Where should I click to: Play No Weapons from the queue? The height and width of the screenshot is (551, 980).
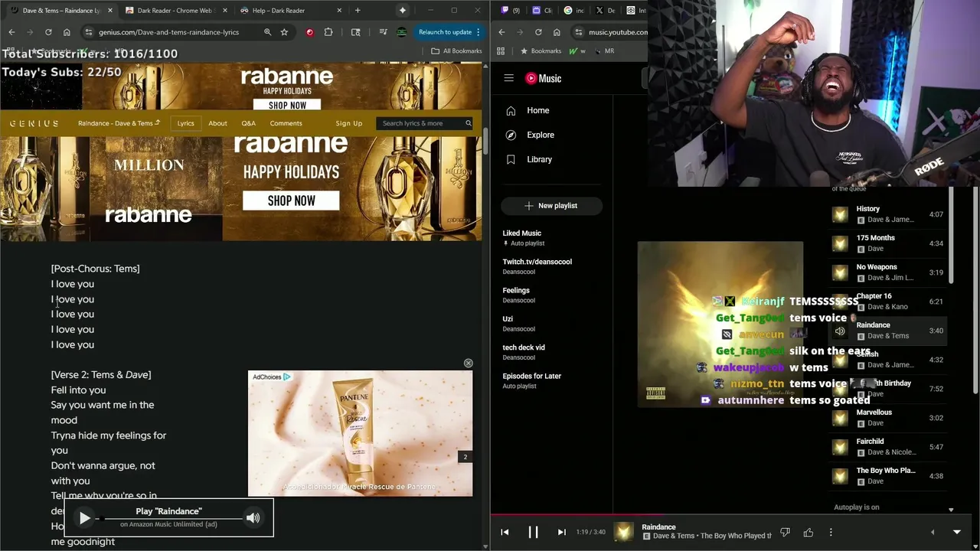point(888,272)
